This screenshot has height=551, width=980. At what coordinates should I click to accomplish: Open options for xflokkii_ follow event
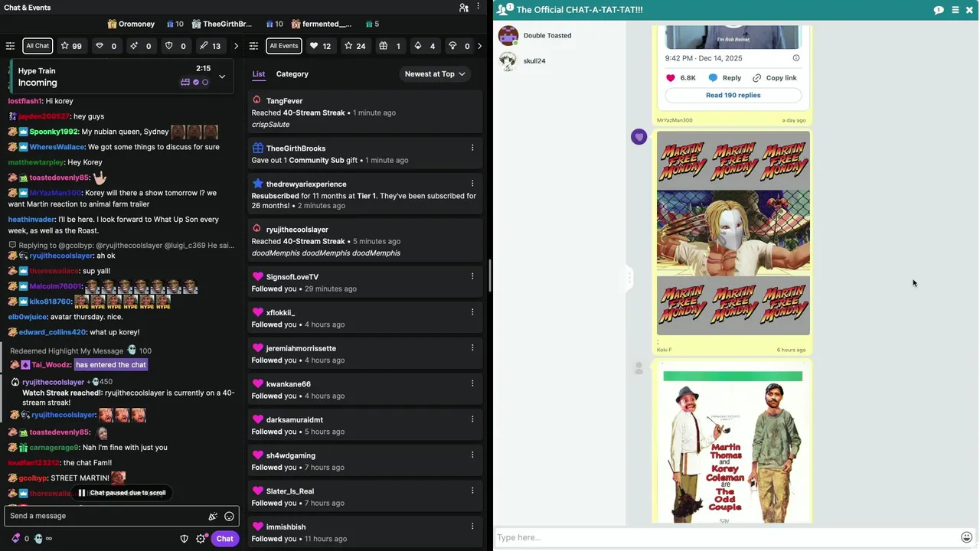[472, 312]
